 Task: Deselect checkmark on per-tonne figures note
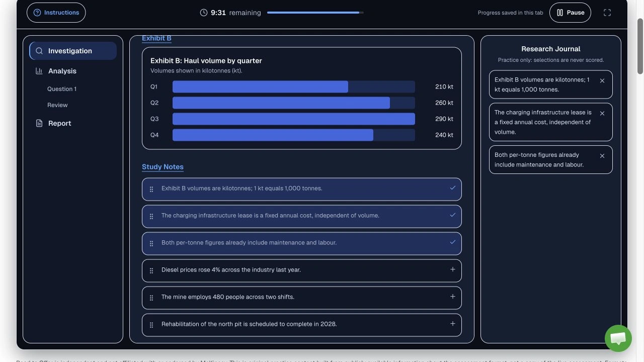(x=452, y=242)
